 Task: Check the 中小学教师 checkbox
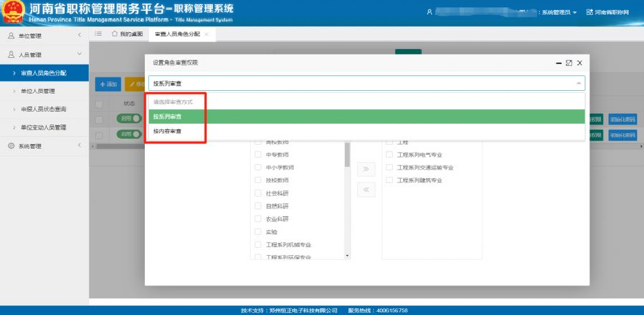[x=258, y=168]
